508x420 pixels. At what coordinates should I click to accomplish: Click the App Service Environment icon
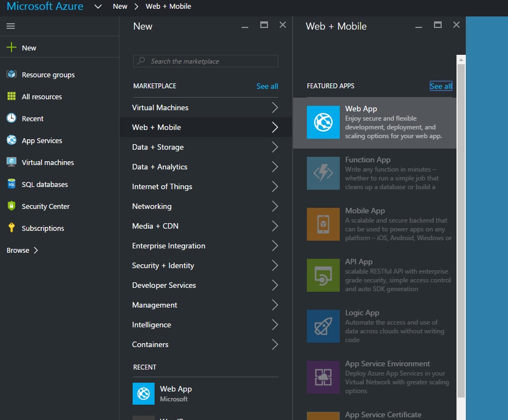point(323,377)
